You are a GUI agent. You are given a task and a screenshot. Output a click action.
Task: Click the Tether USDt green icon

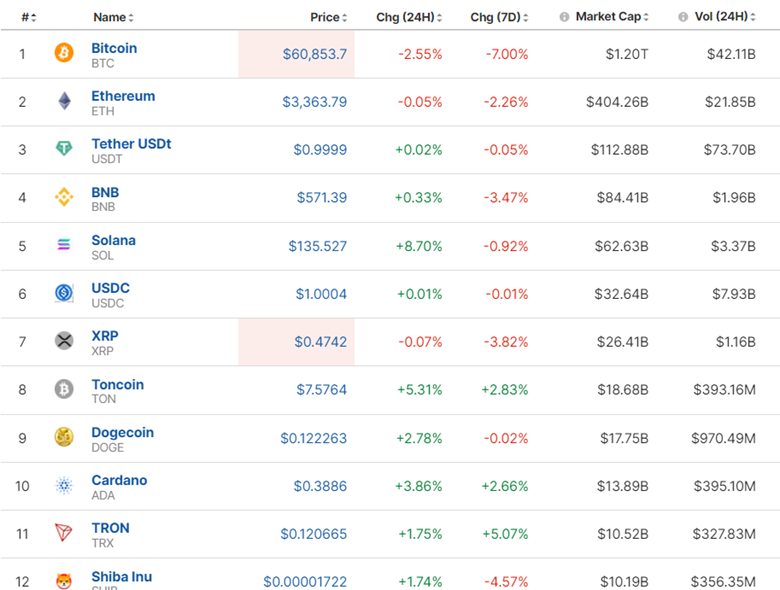tap(64, 148)
